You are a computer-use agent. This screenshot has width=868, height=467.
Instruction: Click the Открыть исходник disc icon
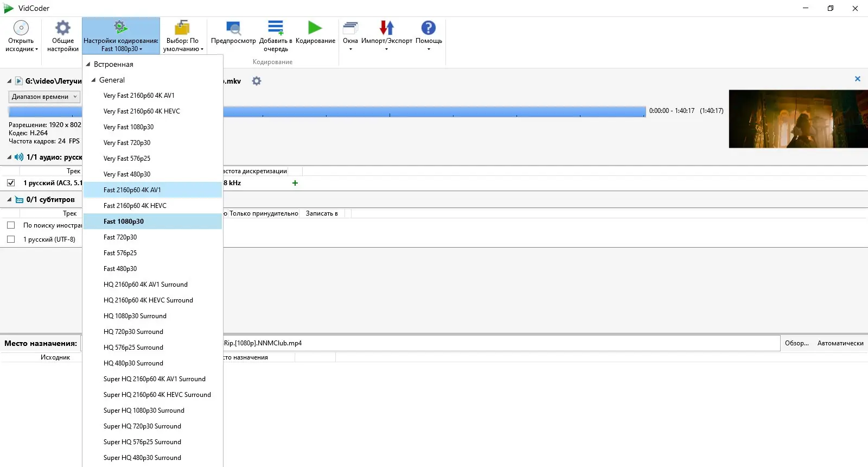(21, 28)
